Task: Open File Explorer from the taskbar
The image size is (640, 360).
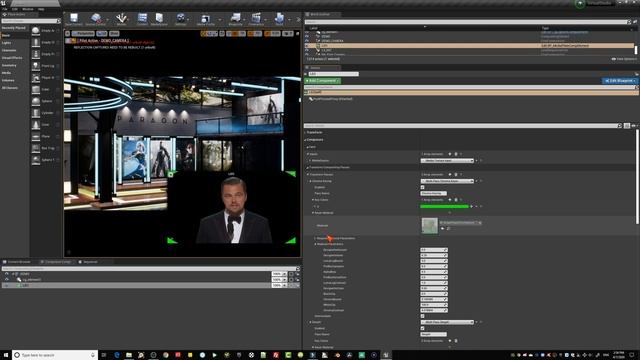Action: 129,355
